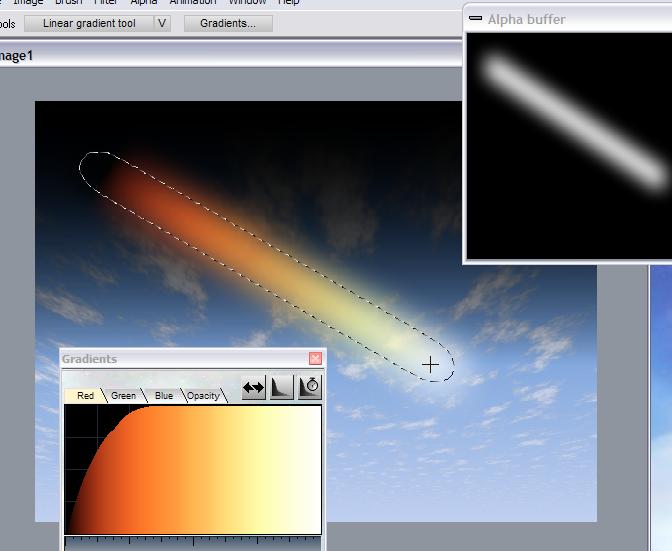The image size is (672, 551).
Task: Open the Animation menu
Action: 192,2
